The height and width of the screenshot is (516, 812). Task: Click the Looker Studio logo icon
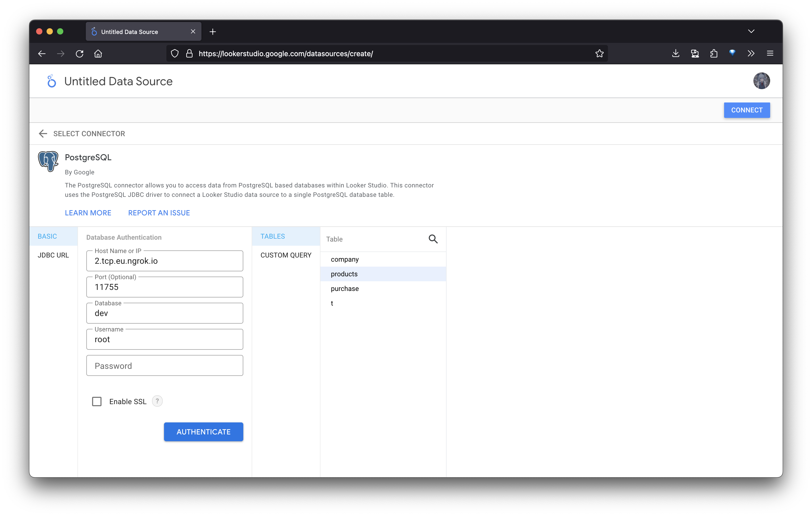pyautogui.click(x=51, y=81)
